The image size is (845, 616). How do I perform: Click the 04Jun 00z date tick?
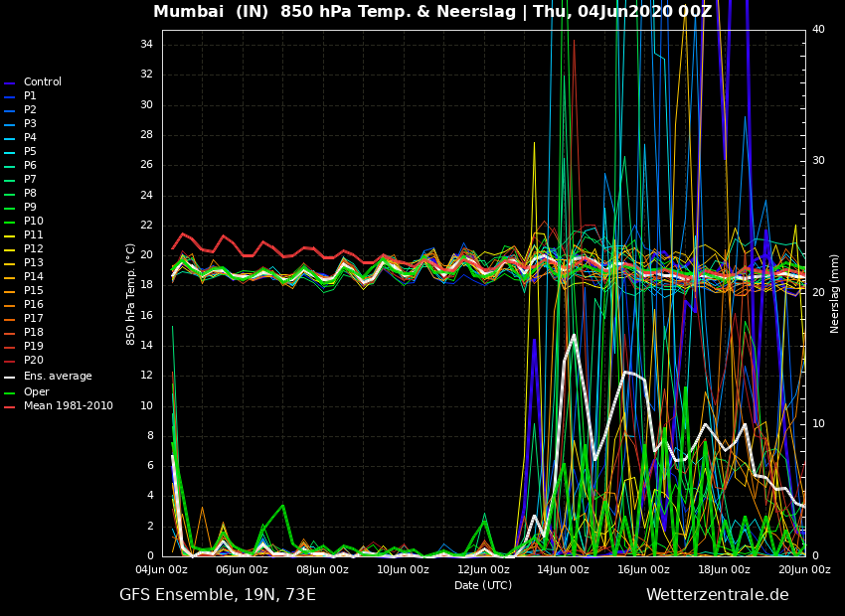(162, 570)
